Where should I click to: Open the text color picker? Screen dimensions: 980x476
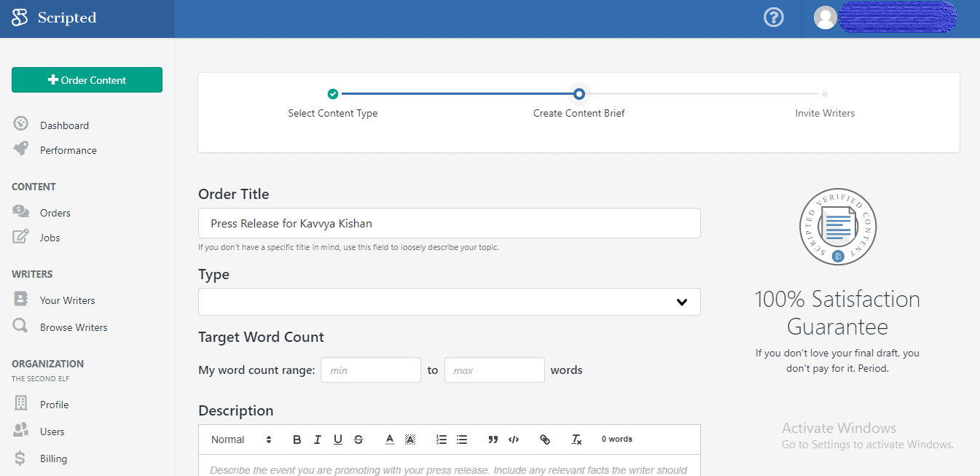390,440
